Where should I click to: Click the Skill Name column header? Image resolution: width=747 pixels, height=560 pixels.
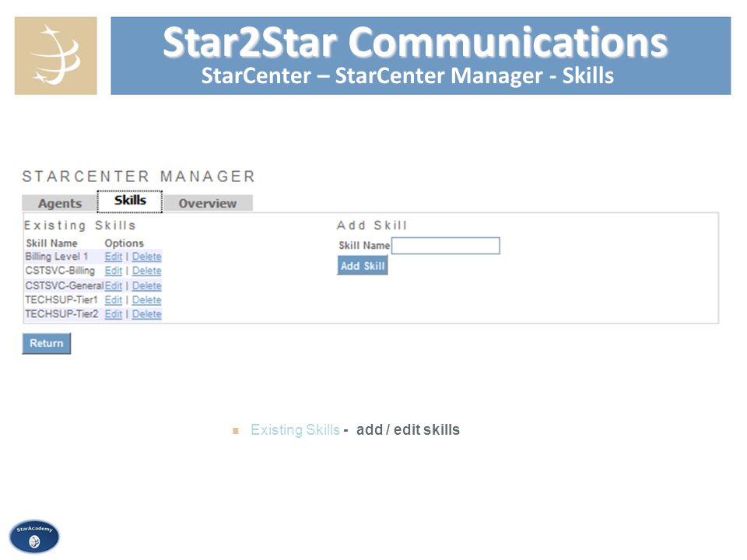(x=51, y=243)
